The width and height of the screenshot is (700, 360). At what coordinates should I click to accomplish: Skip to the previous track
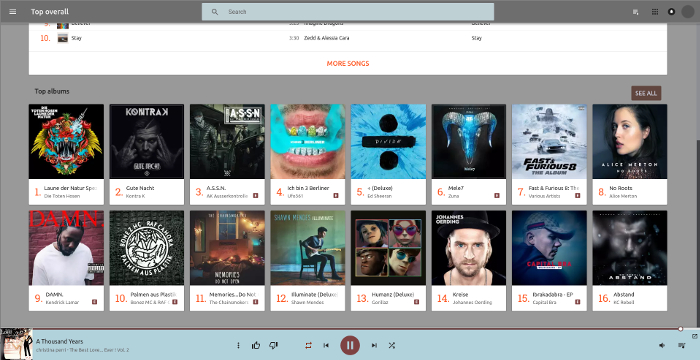(x=326, y=345)
